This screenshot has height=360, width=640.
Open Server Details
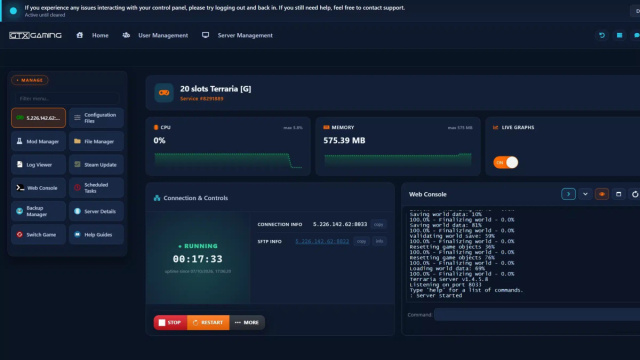tap(96, 211)
